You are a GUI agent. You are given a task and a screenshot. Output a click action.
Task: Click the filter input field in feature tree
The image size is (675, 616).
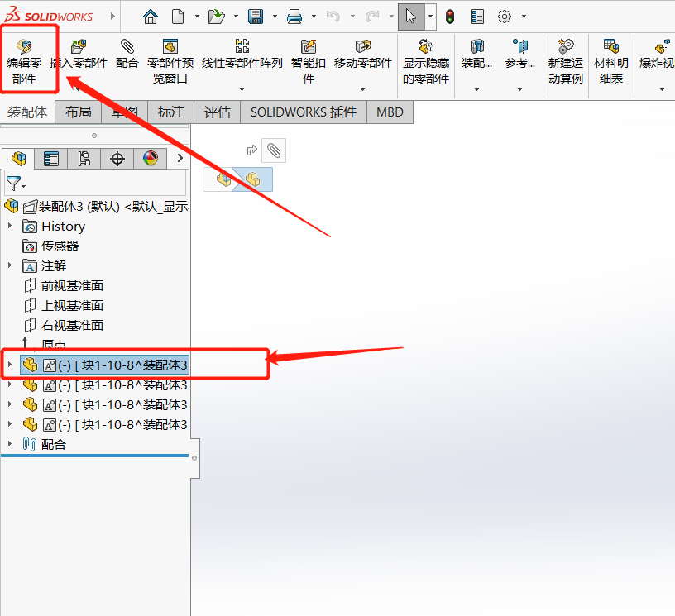[x=106, y=184]
